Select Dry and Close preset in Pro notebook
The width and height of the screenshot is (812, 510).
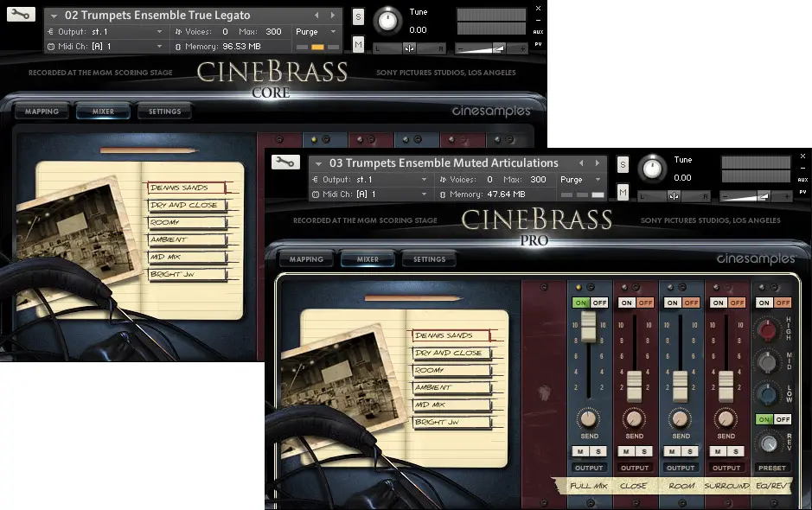click(451, 354)
